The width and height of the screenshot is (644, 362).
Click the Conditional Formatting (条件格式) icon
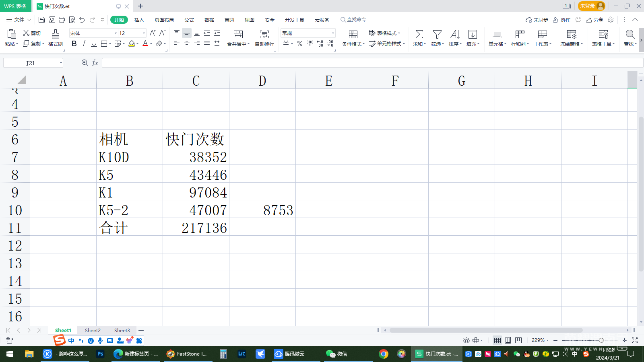[x=353, y=35]
